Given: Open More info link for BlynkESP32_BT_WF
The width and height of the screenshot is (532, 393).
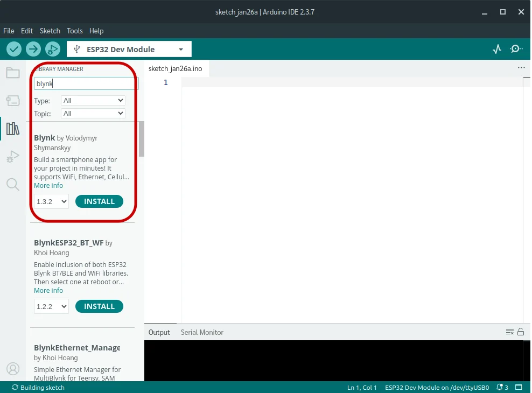Looking at the screenshot, I should point(48,290).
